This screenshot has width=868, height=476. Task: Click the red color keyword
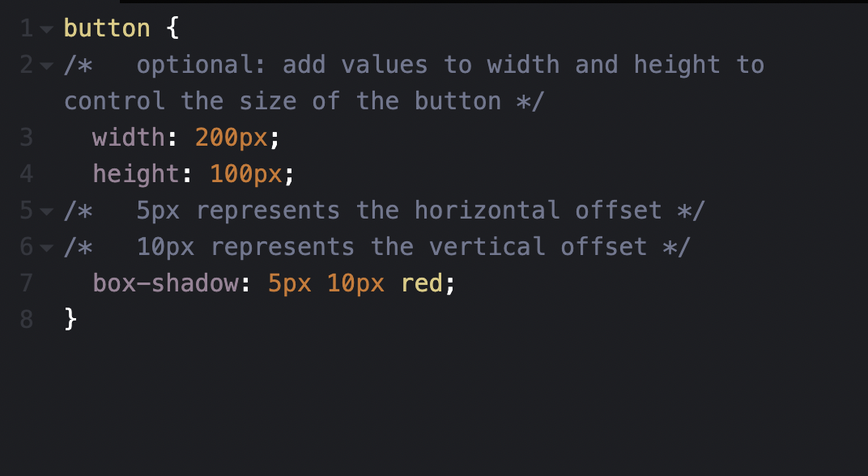tap(423, 283)
